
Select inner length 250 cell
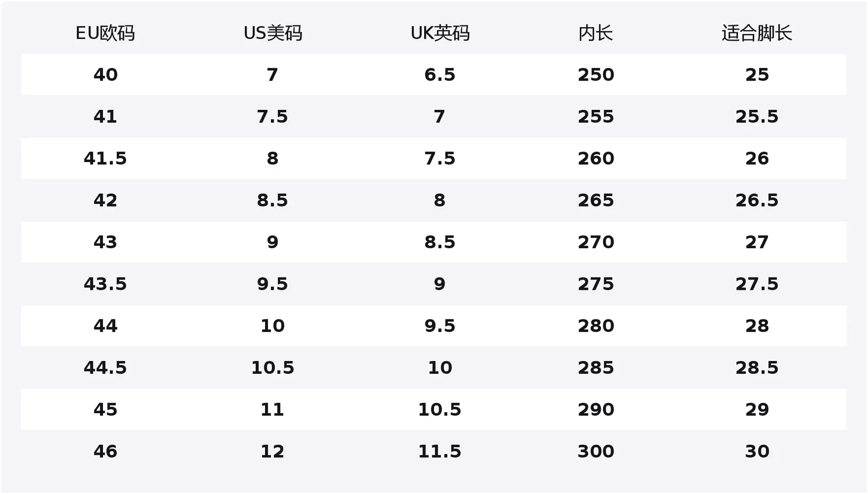point(596,75)
